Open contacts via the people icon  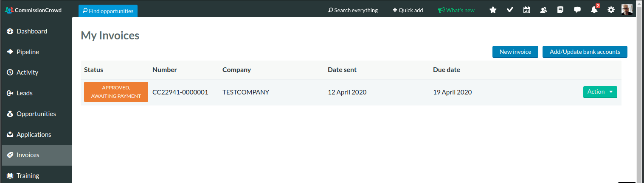pos(543,10)
